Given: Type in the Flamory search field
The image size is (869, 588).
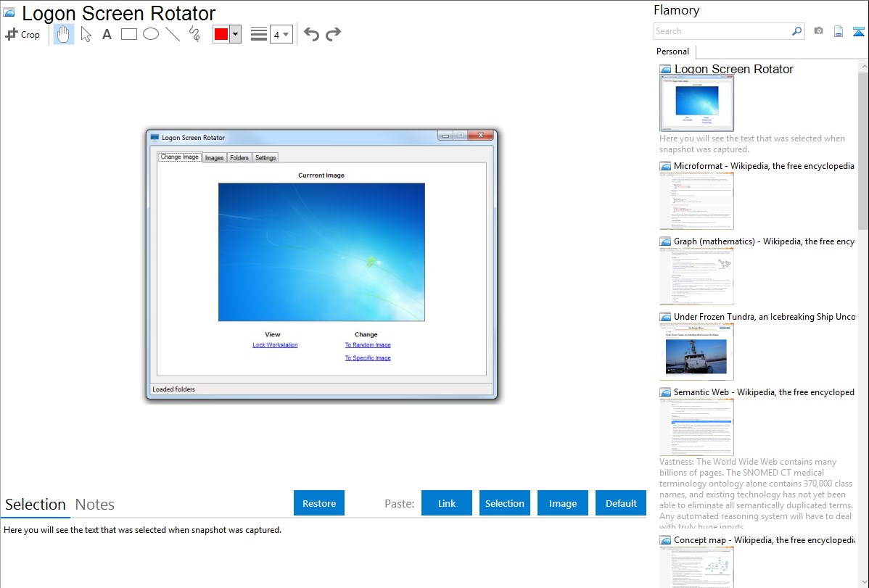Looking at the screenshot, I should click(722, 31).
